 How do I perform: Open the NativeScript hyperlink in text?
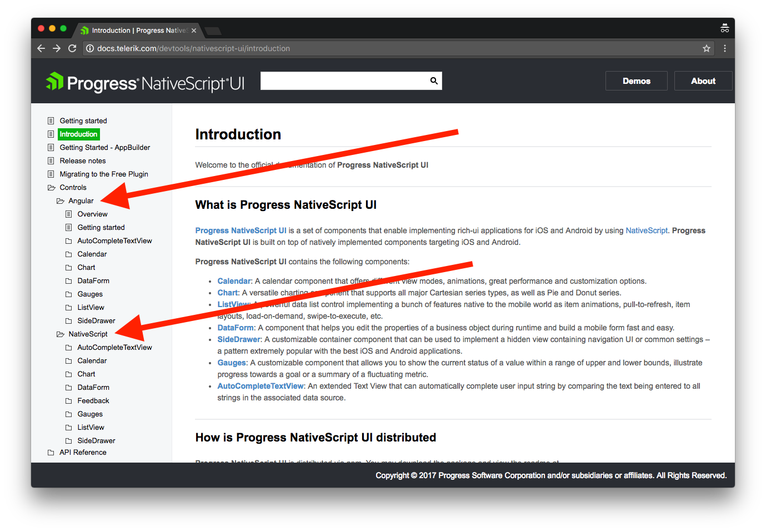click(647, 230)
